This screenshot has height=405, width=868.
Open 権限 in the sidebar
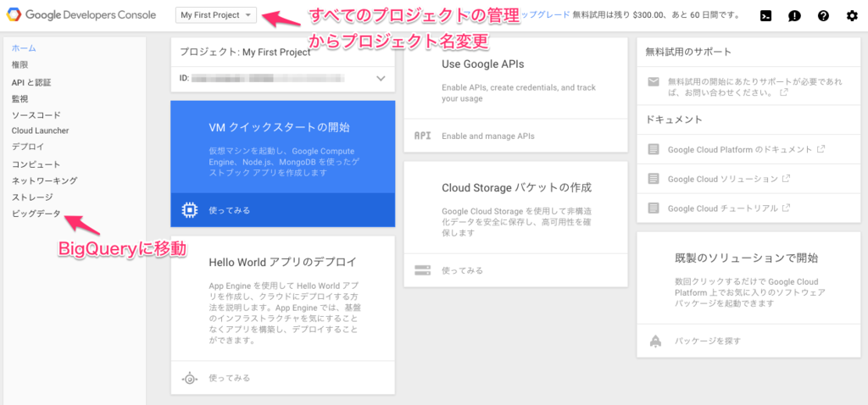pos(19,64)
